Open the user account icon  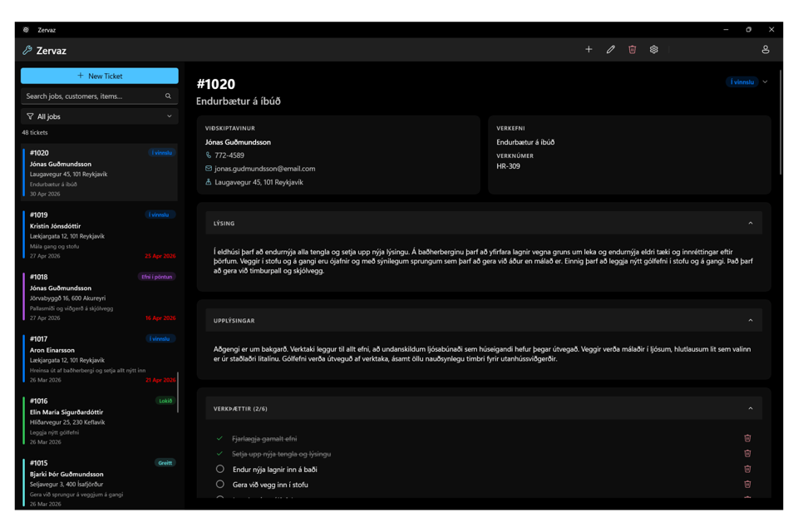coord(765,49)
